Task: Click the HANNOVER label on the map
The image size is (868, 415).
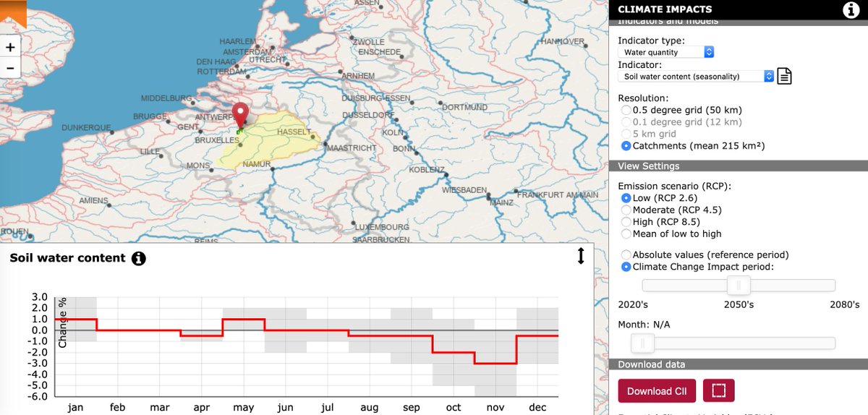Action: (562, 41)
